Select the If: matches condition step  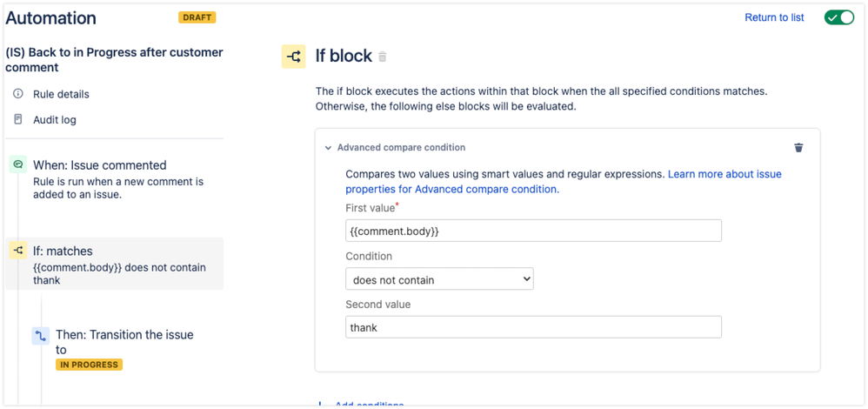(115, 264)
